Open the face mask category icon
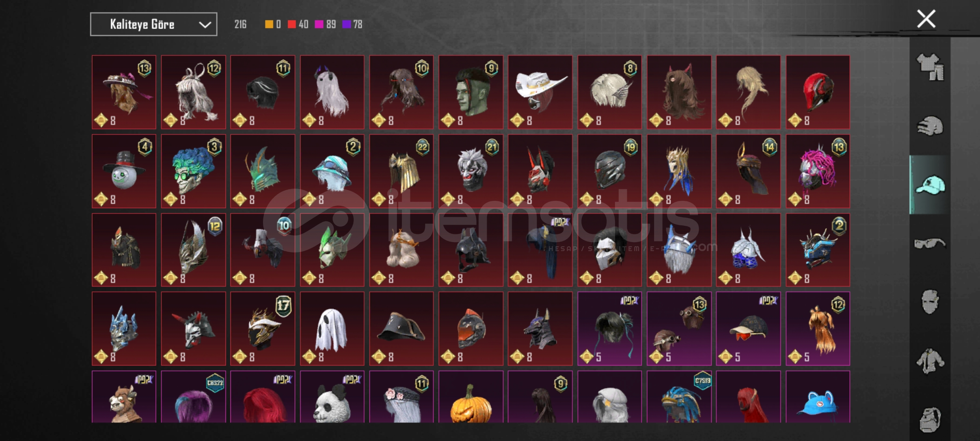The height and width of the screenshot is (441, 980). (x=930, y=302)
